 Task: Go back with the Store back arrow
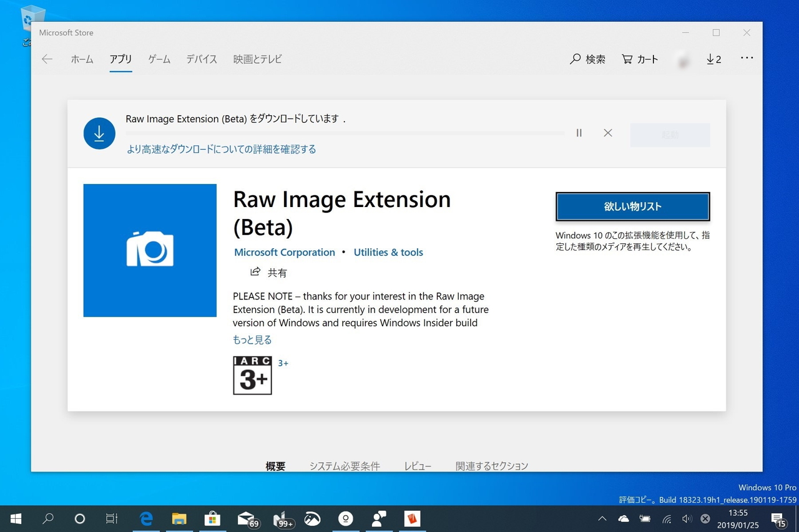[47, 59]
